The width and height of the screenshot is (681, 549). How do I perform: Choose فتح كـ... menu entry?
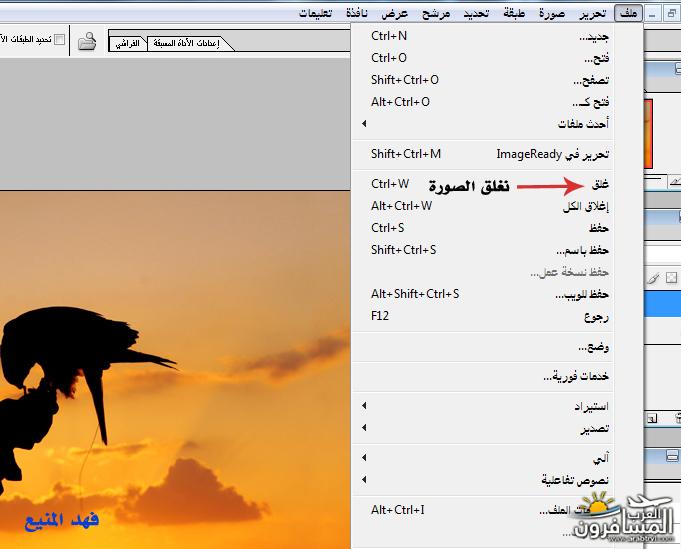pos(483,103)
